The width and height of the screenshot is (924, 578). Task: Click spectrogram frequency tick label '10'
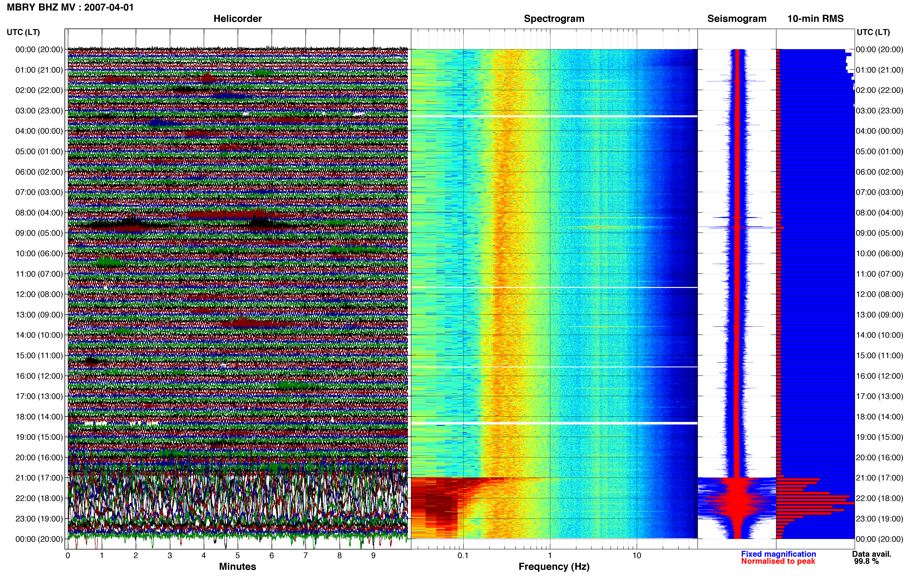(637, 556)
